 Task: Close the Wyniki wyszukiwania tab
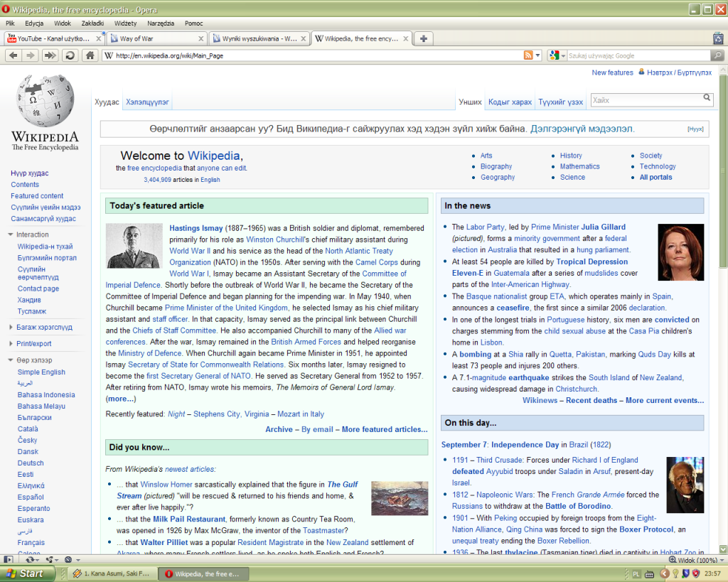[x=303, y=39]
